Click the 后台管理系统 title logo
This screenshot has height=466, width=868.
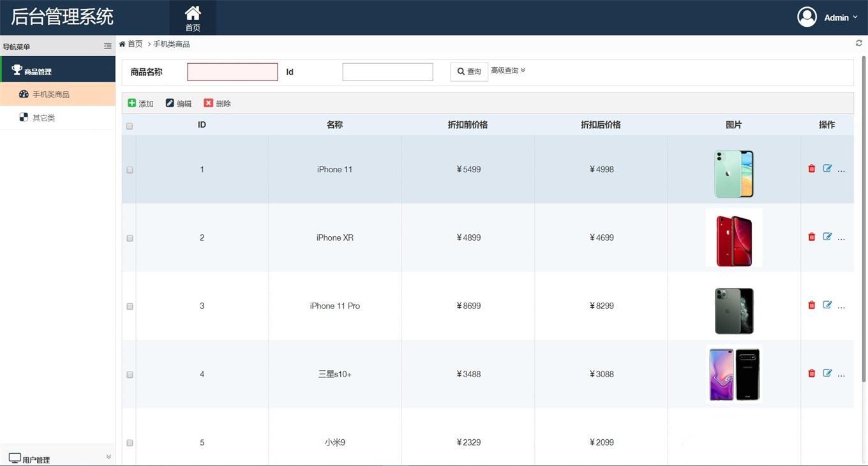pyautogui.click(x=62, y=17)
